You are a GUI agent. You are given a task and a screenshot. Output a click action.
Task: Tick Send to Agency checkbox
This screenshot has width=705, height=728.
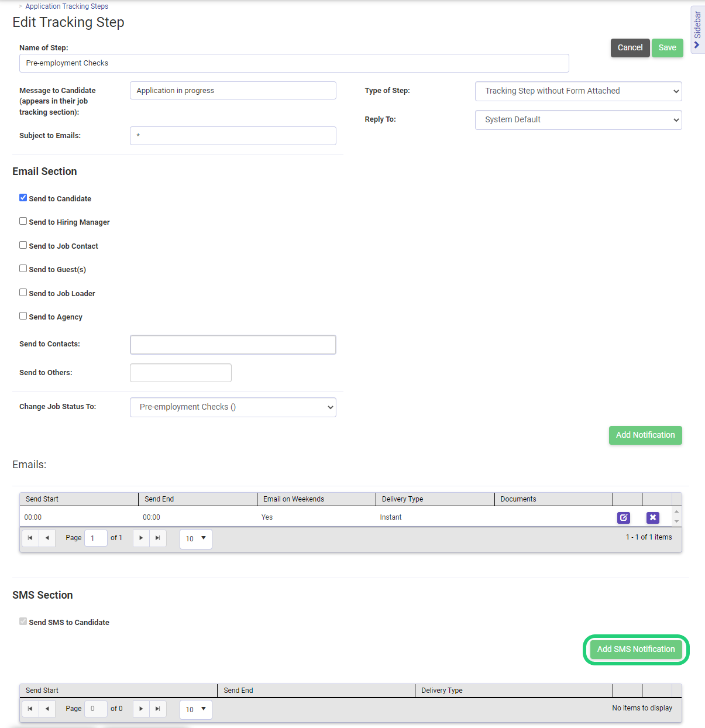tap(23, 316)
